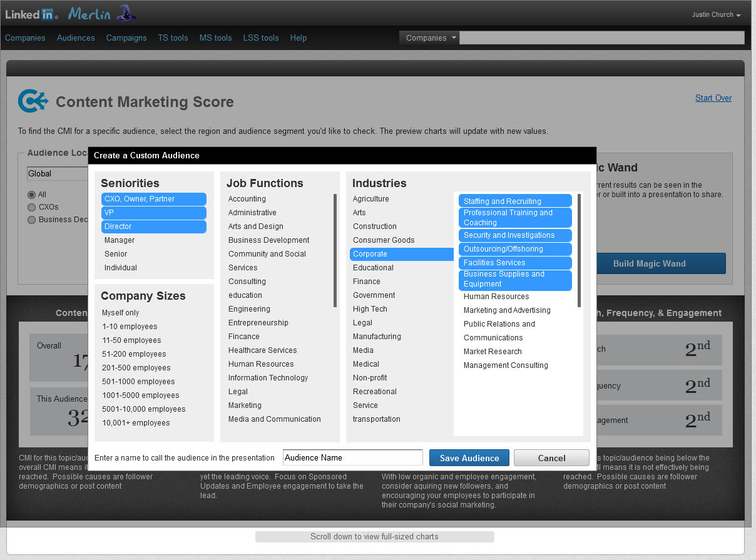756x560 pixels.
Task: Select the Marketing job function
Action: 245,405
